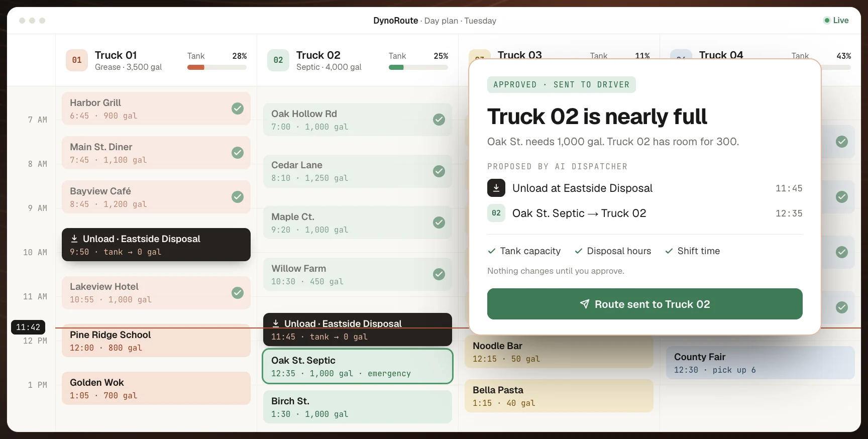Click the 11:42 current time marker
Image resolution: width=868 pixels, height=439 pixels.
pos(28,327)
